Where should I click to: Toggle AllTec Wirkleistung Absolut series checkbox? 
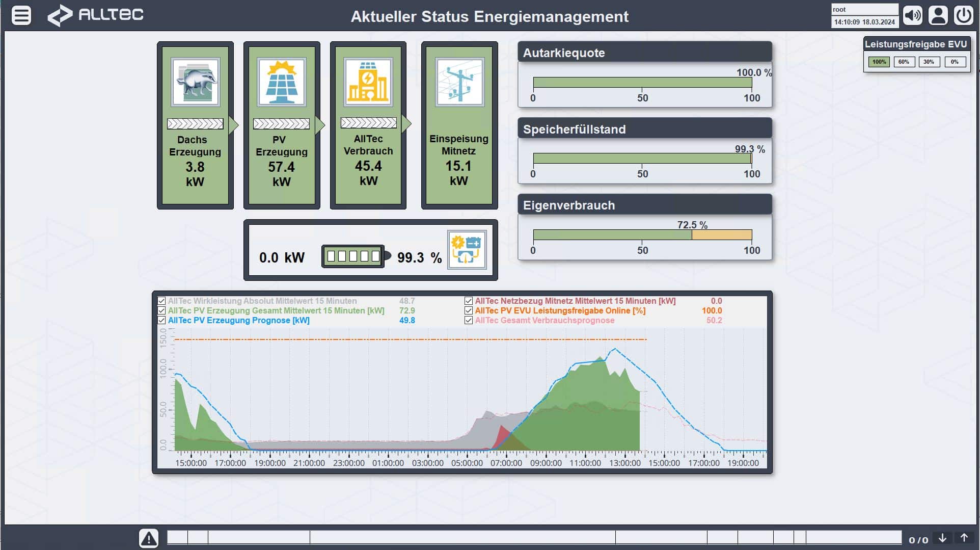point(161,301)
